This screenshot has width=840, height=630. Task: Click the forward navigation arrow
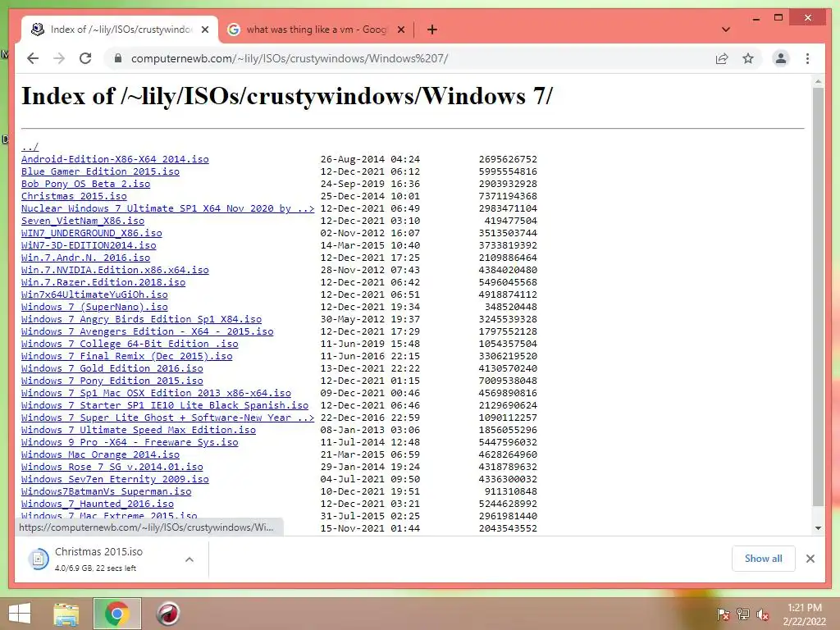coord(59,58)
